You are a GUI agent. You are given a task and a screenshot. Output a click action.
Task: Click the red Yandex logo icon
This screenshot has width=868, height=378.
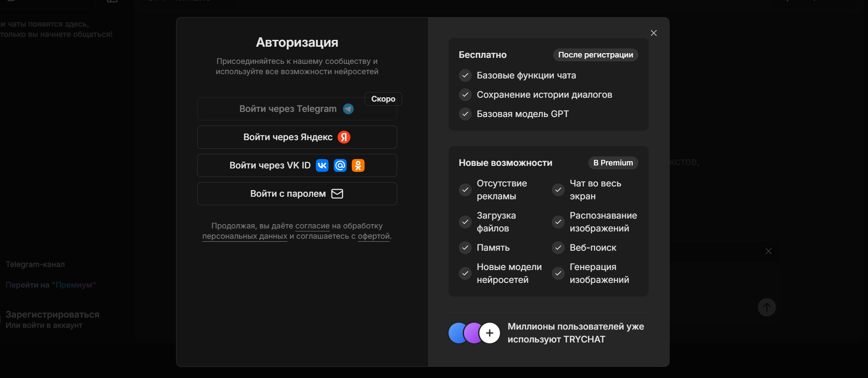344,137
